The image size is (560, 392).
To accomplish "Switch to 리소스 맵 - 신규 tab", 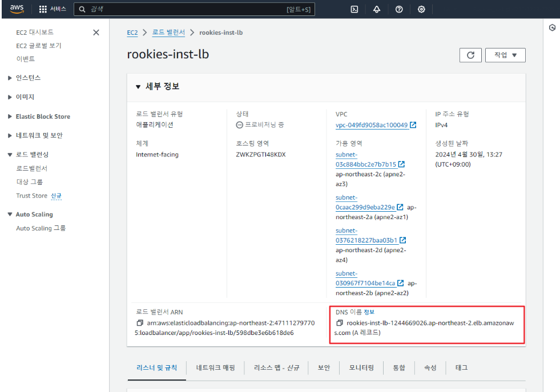I will point(276,367).
